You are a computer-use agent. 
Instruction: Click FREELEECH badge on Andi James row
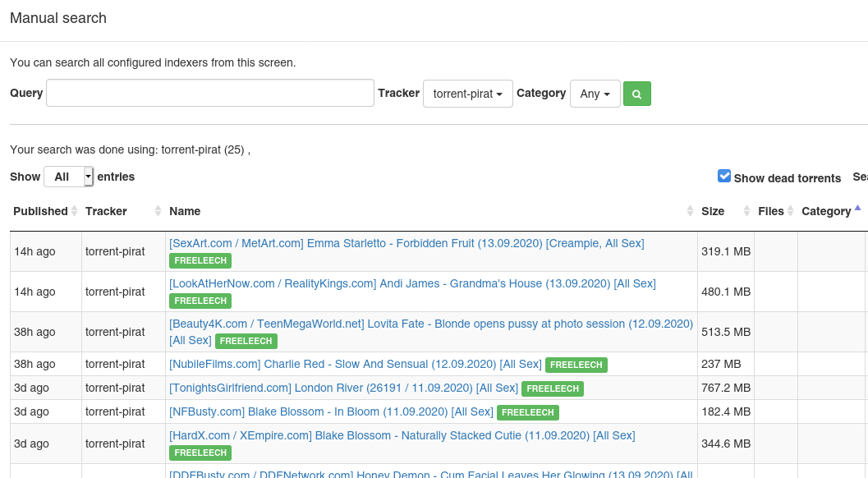point(200,301)
